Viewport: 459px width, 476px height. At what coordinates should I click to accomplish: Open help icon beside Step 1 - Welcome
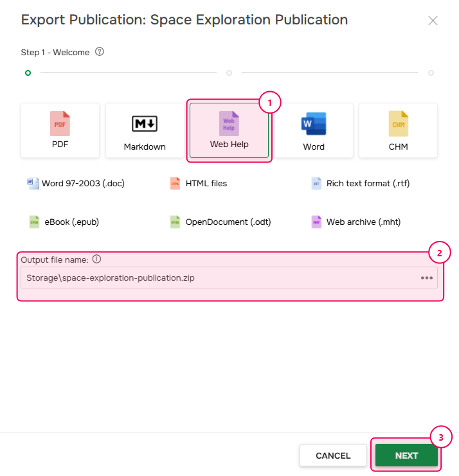coord(100,52)
